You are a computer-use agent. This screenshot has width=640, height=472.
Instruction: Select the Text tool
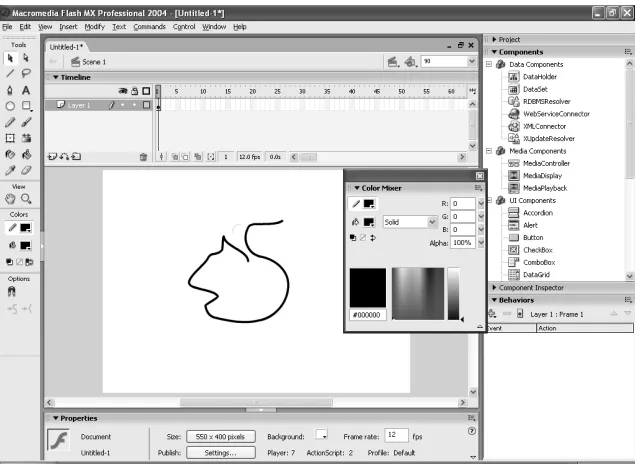click(26, 90)
